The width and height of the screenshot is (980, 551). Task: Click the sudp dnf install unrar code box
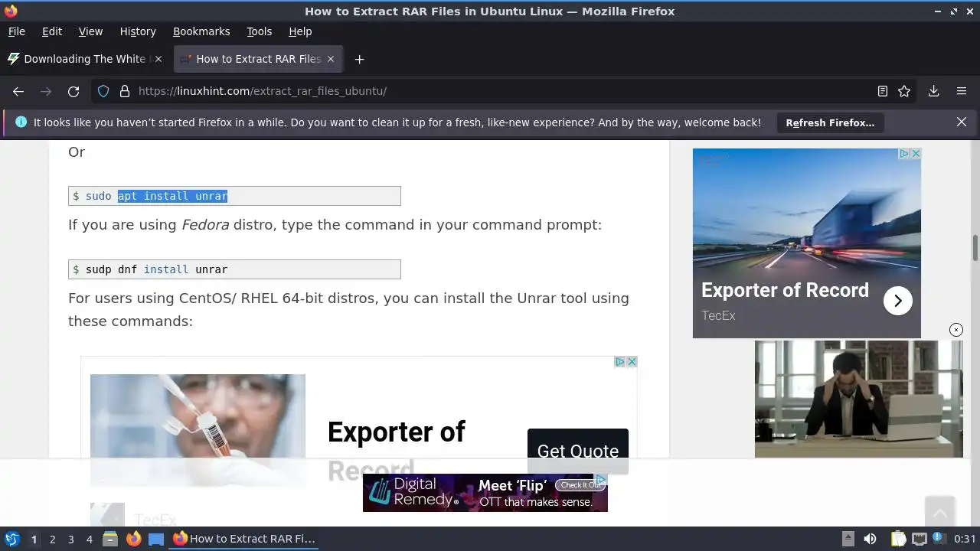pos(234,269)
